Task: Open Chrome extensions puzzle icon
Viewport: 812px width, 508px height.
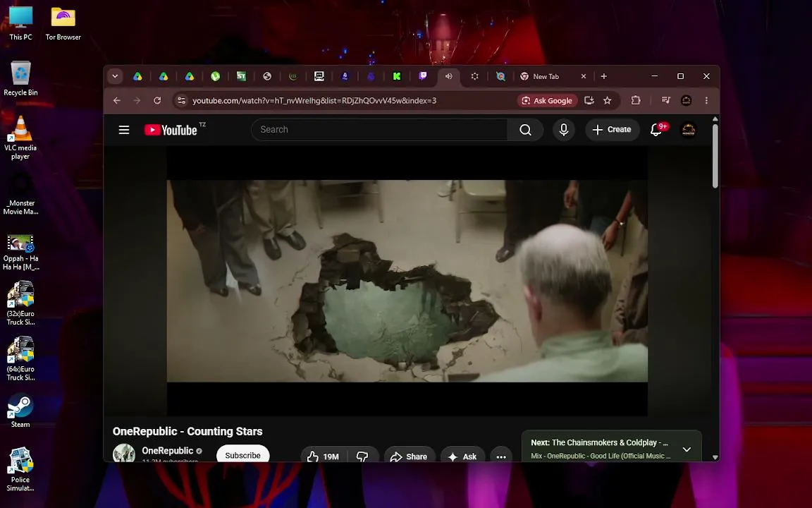Action: (636, 101)
